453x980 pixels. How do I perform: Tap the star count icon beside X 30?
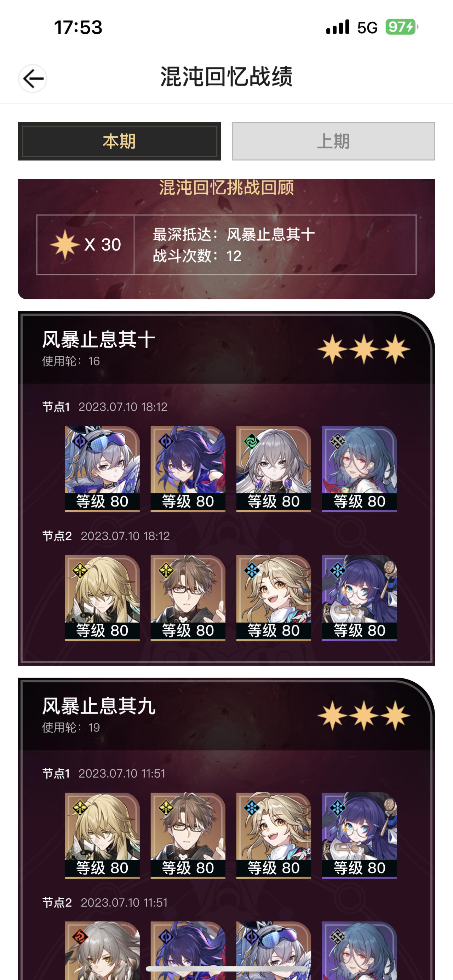pyautogui.click(x=65, y=245)
